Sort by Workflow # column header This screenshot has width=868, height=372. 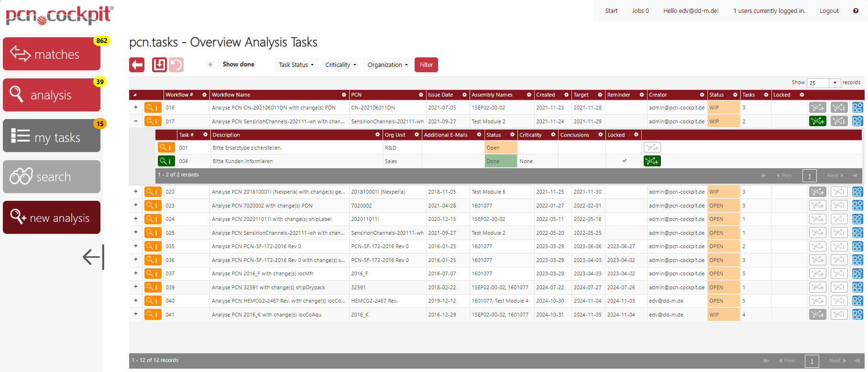pos(179,95)
